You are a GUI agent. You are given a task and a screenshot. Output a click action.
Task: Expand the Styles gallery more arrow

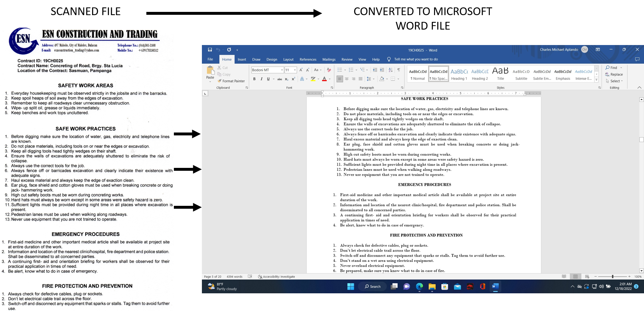[x=597, y=80]
